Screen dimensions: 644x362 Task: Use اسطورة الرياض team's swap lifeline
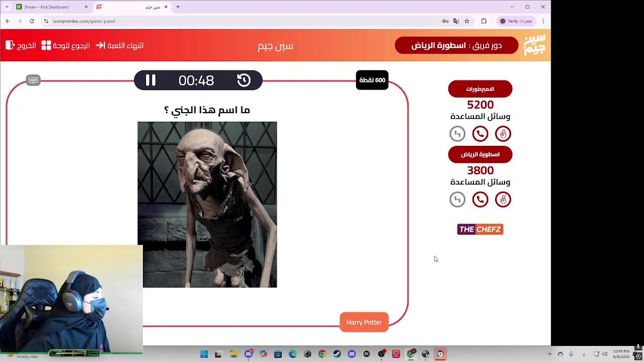[x=457, y=200]
